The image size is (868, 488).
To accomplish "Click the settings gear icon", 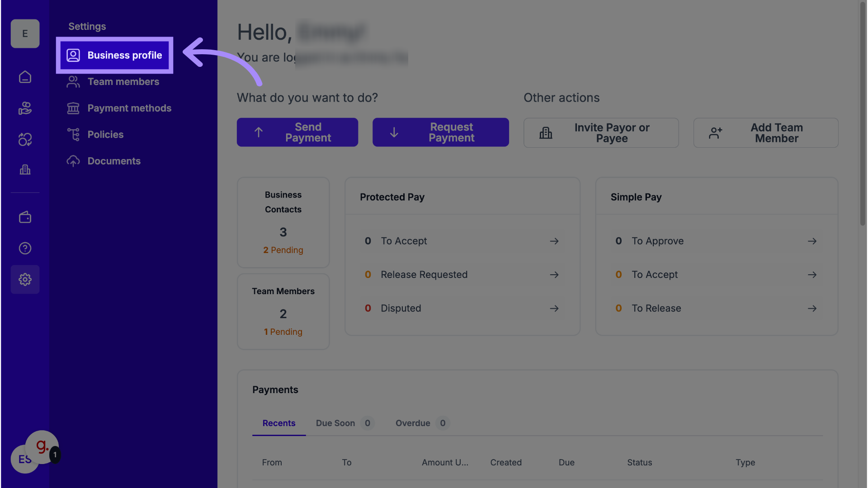I will [x=25, y=279].
